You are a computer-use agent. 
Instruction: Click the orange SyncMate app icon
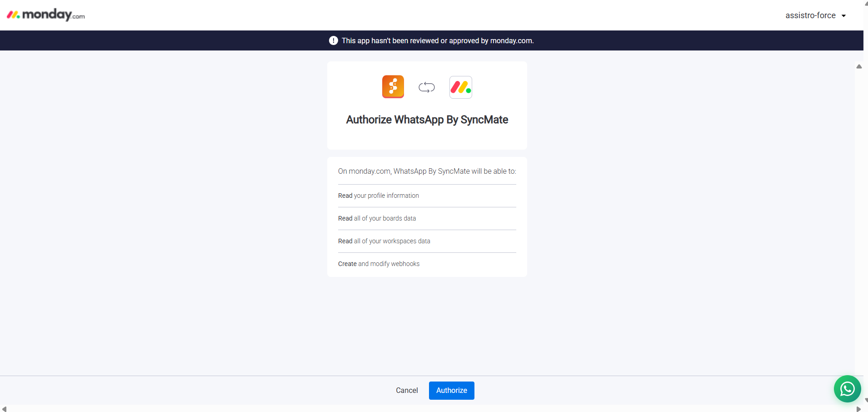coord(393,87)
